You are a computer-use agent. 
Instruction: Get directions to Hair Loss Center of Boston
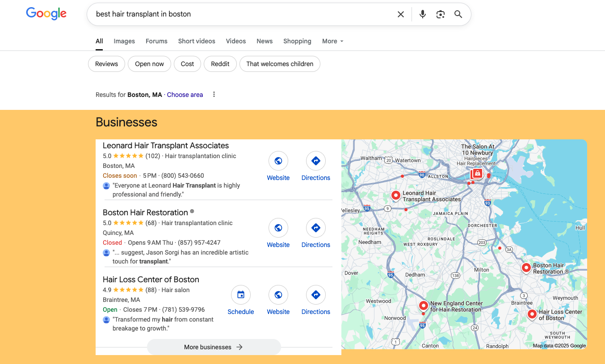316,295
